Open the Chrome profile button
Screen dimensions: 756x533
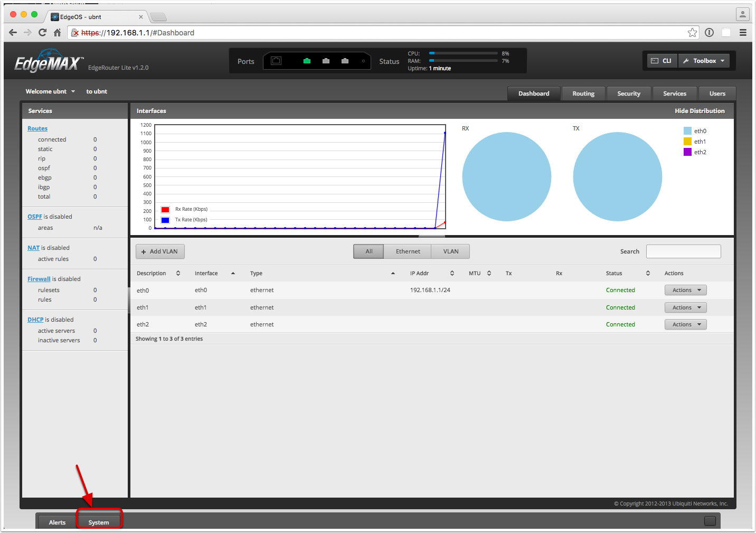coord(743,14)
